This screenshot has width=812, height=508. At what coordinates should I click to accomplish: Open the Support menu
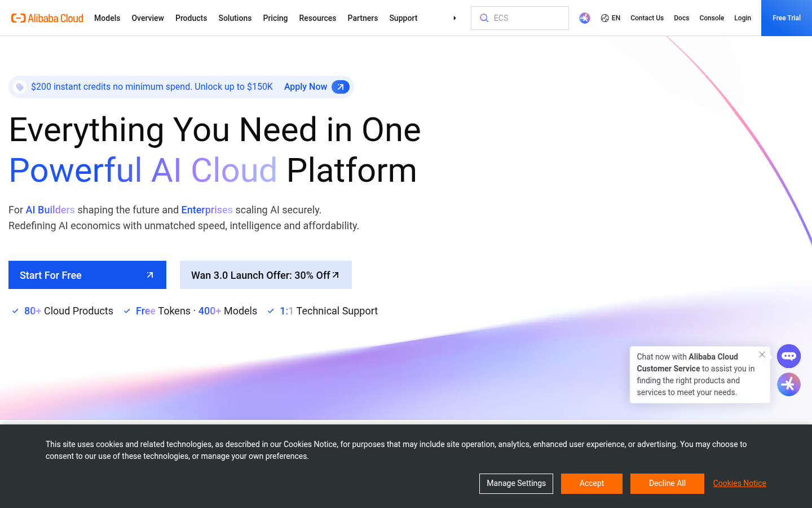403,18
